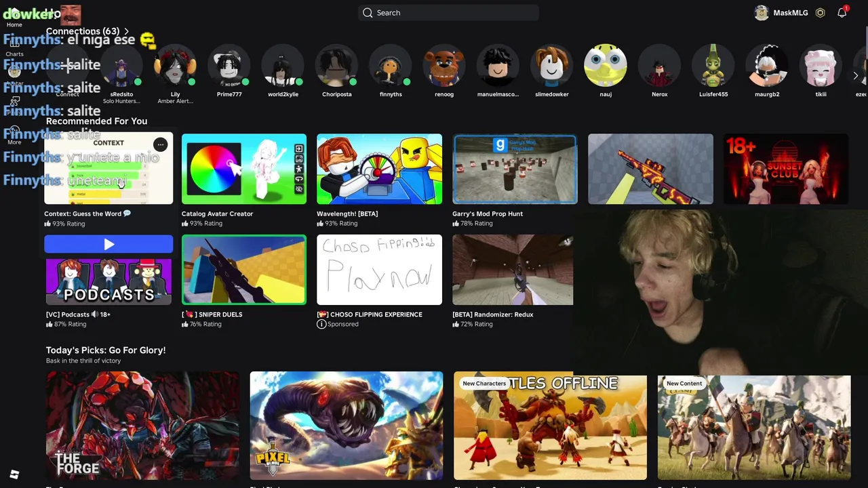
Task: Open nauj's SpongeBob avatar
Action: click(x=606, y=65)
